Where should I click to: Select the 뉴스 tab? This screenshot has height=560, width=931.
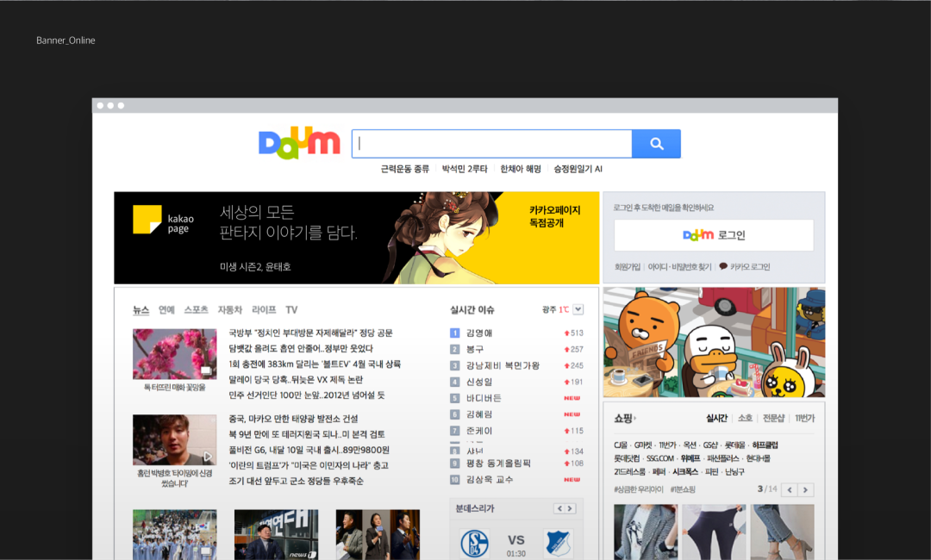point(141,309)
